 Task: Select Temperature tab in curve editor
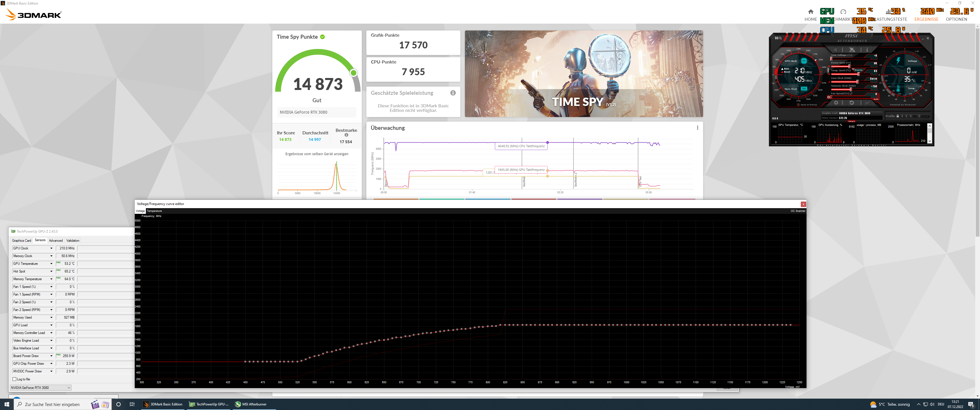tap(154, 211)
